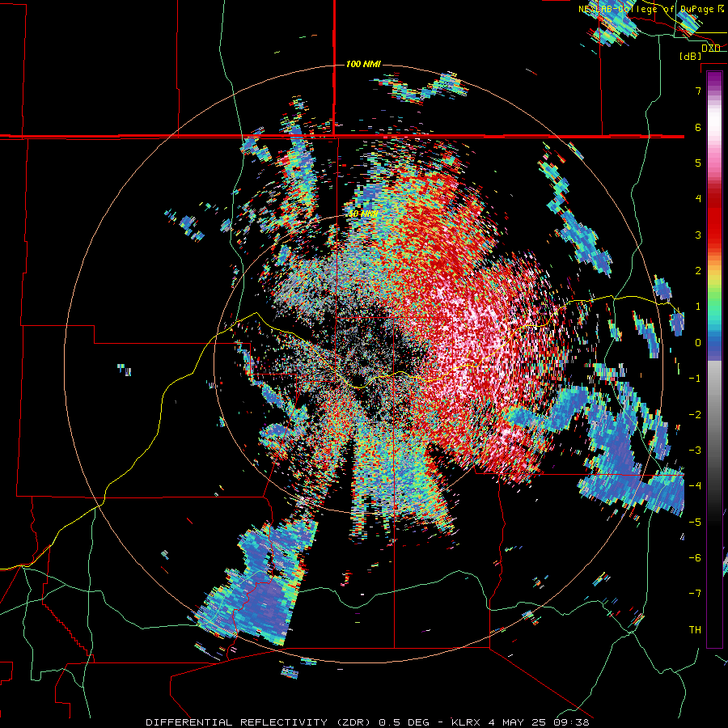Image resolution: width=728 pixels, height=728 pixels.
Task: Click the TH threshold label on legend
Action: coord(695,630)
